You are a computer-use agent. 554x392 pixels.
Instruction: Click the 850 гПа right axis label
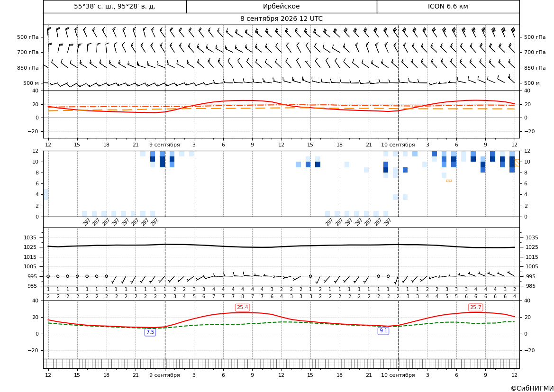pyautogui.click(x=535, y=68)
